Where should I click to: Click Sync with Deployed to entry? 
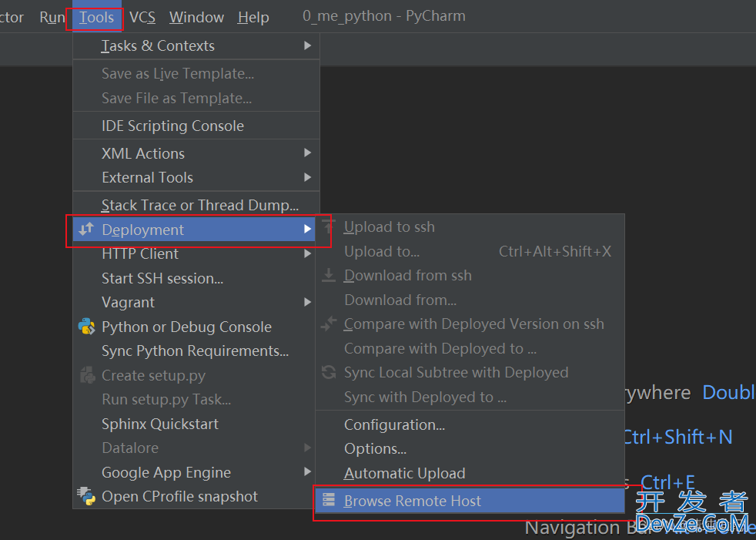coord(470,397)
